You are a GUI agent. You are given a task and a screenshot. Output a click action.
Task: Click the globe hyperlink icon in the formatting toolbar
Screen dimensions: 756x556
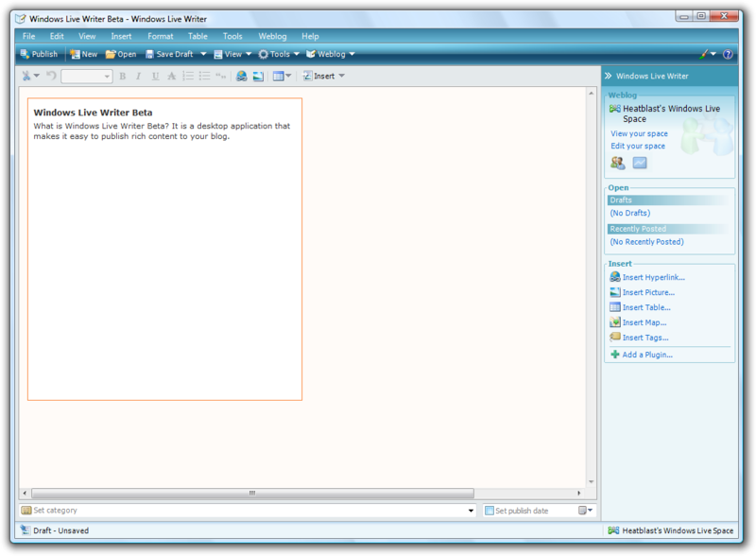click(x=242, y=76)
